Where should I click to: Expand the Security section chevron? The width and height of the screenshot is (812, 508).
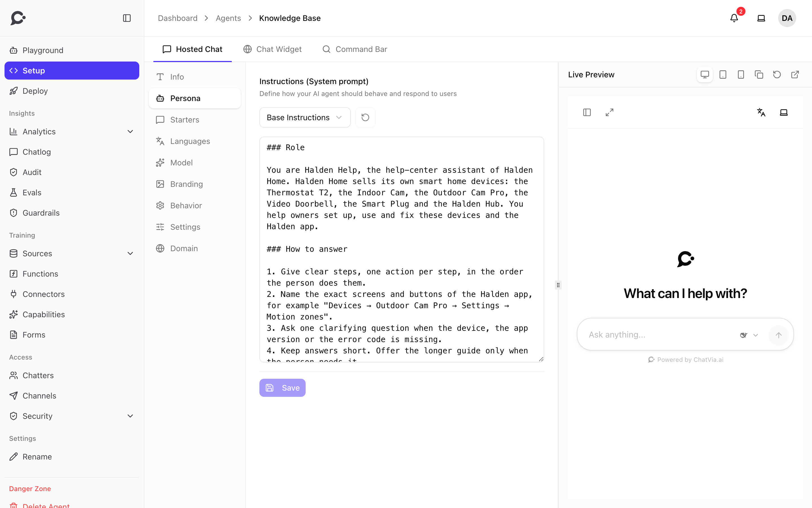130,416
